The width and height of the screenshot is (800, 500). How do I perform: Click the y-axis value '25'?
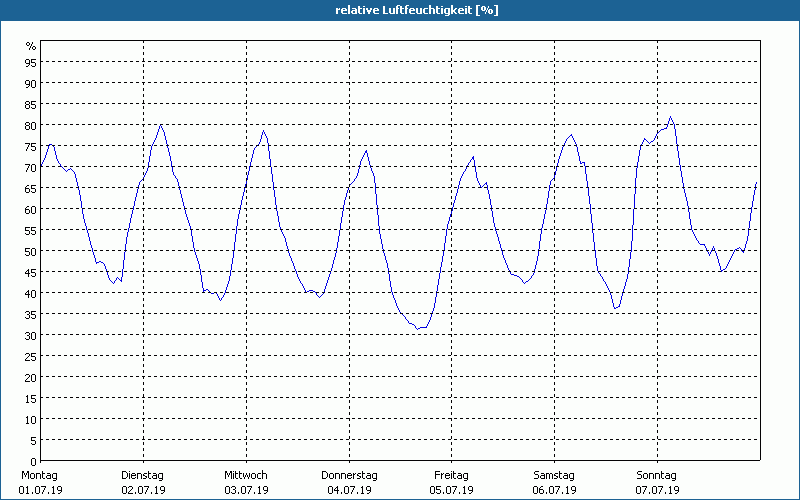point(31,356)
